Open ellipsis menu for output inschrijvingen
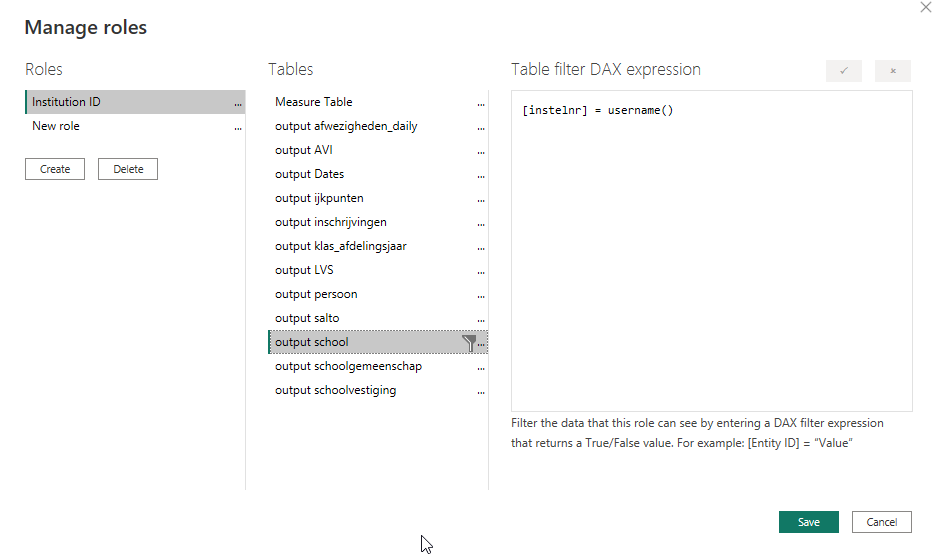 coord(481,224)
